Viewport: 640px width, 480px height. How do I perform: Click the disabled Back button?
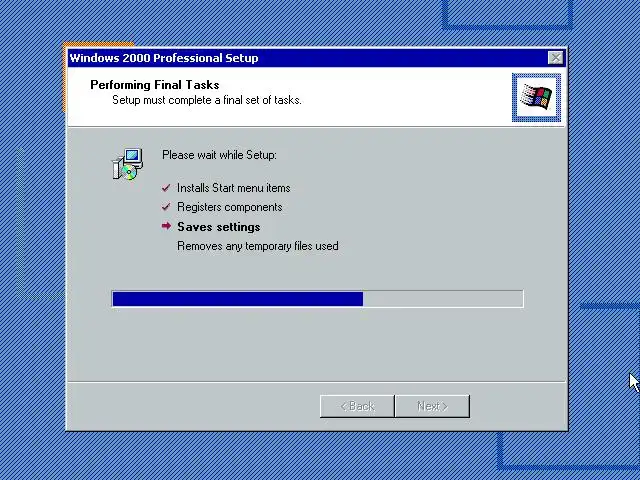[x=357, y=406]
